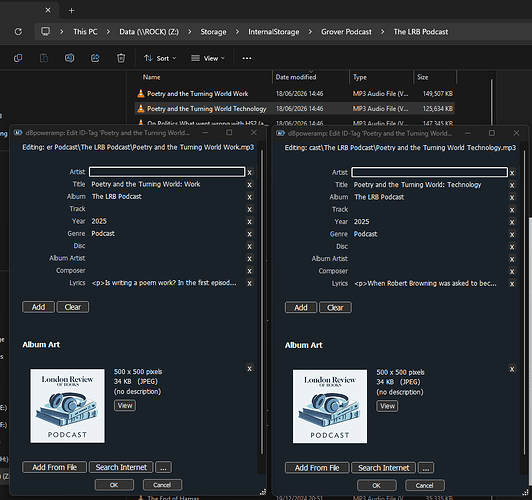Open the View dropdown

tap(208, 58)
